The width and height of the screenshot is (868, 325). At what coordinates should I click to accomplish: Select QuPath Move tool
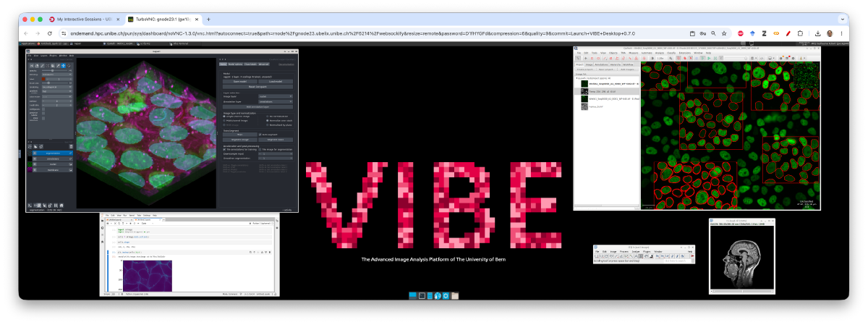coord(586,58)
